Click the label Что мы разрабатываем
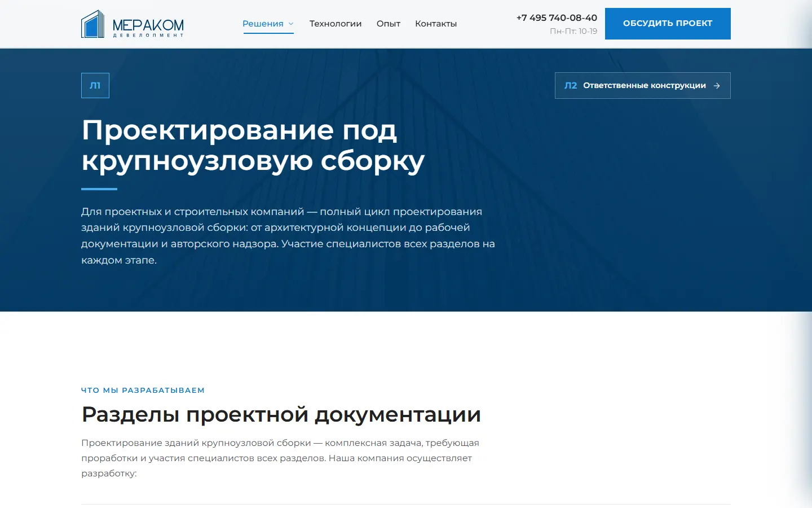 [143, 390]
